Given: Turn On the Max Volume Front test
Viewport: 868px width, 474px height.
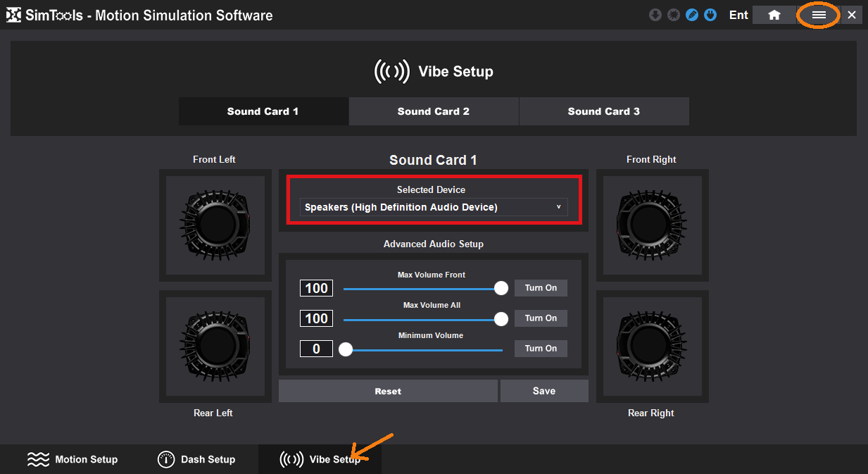Looking at the screenshot, I should pos(541,288).
